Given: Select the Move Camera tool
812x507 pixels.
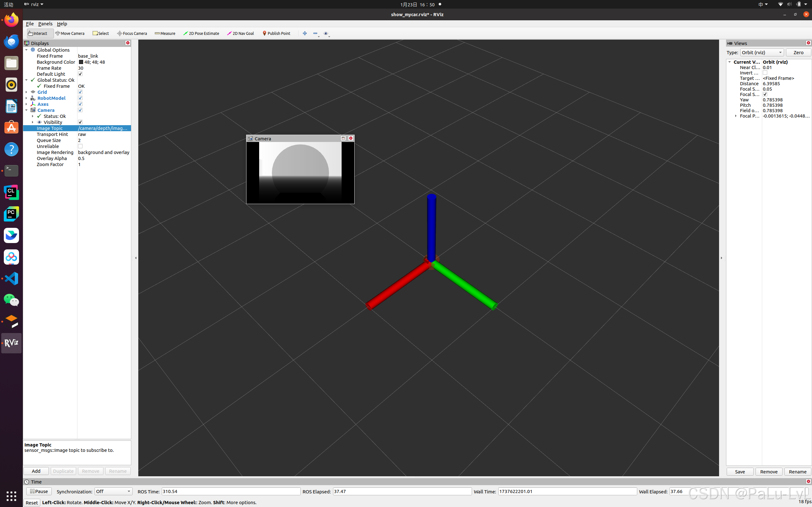Looking at the screenshot, I should tap(70, 33).
